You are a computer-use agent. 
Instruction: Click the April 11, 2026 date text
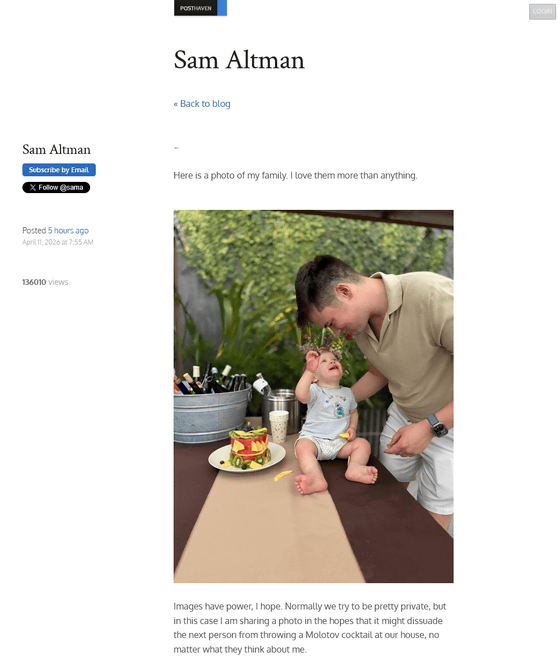coord(58,242)
